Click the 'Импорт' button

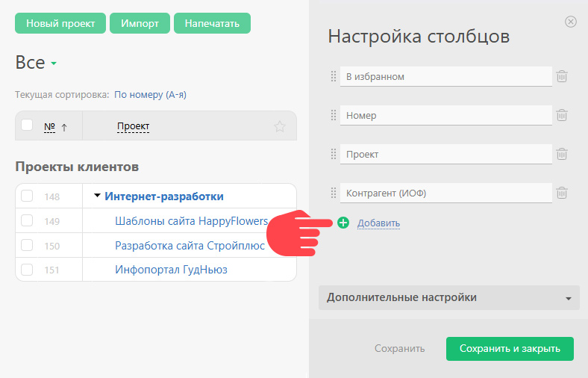(x=140, y=23)
